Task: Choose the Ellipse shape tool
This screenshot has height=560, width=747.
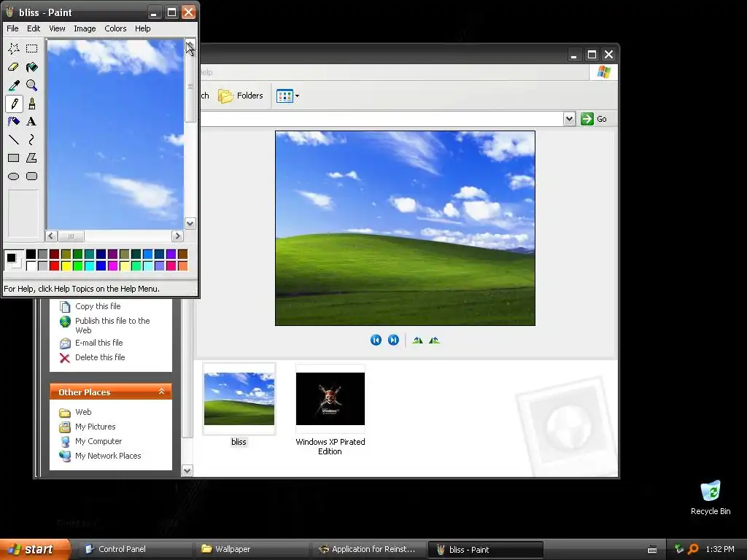Action: click(x=14, y=176)
